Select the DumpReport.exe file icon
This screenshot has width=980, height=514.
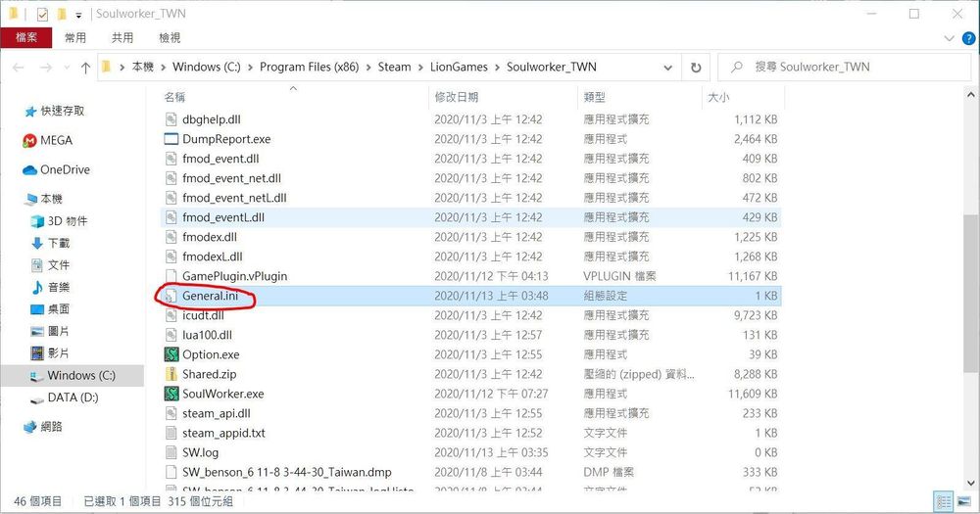(171, 139)
